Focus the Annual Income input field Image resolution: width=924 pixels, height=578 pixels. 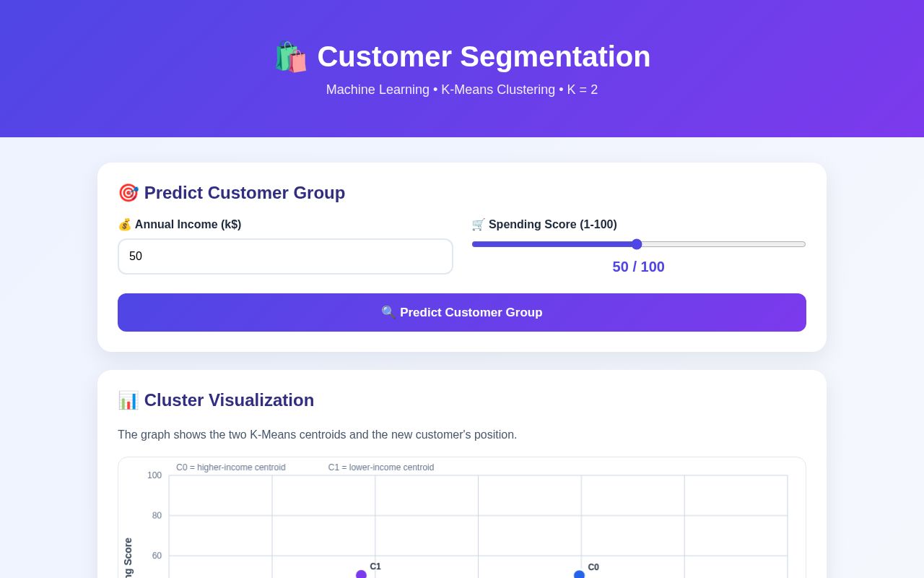285,256
